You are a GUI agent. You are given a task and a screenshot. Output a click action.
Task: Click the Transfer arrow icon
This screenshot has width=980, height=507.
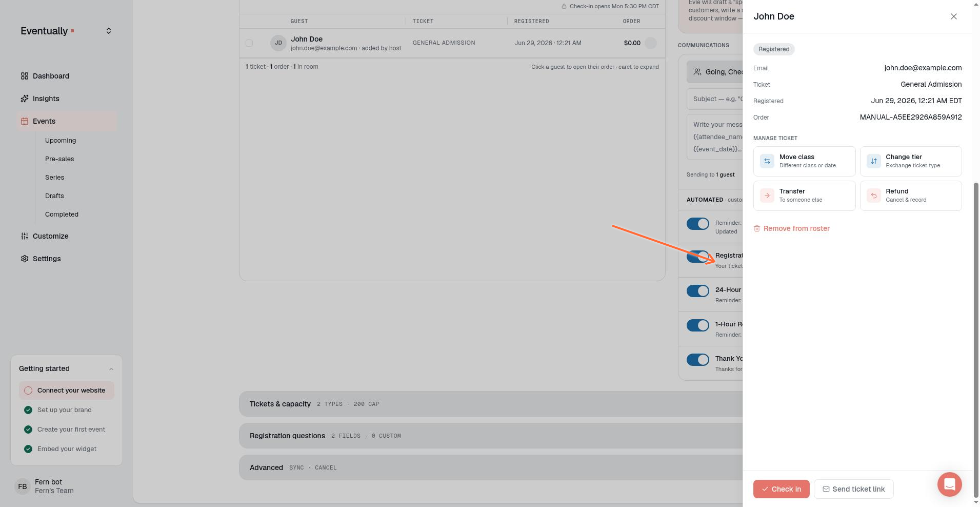click(x=767, y=196)
